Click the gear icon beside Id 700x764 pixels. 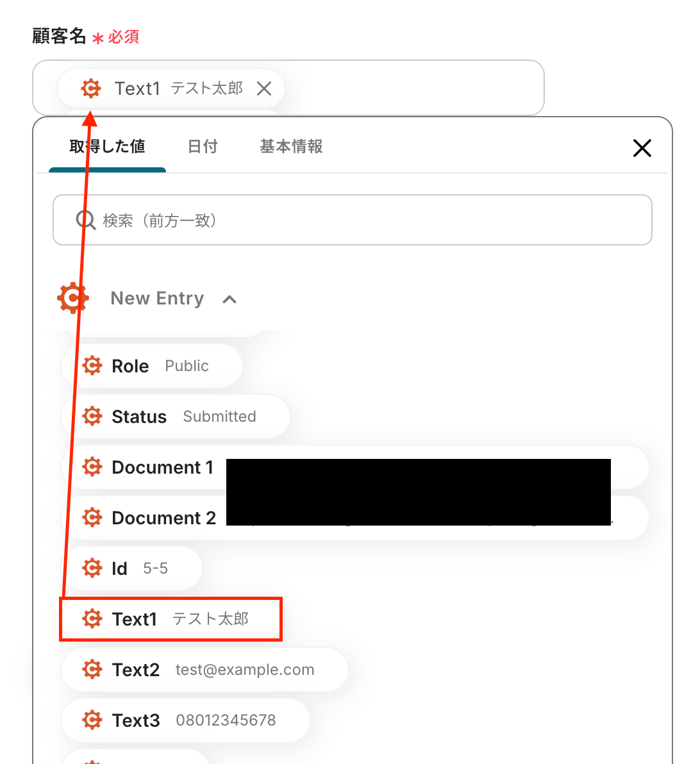pos(92,568)
